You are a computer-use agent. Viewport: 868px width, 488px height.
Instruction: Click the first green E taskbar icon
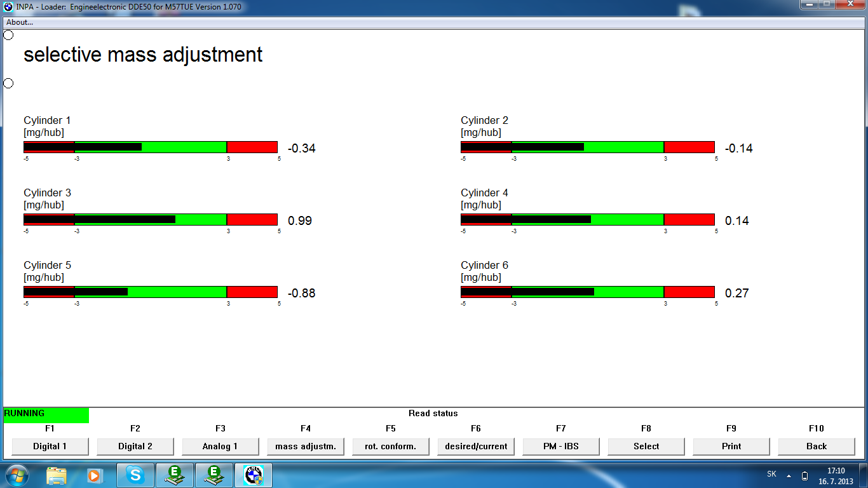(x=174, y=475)
